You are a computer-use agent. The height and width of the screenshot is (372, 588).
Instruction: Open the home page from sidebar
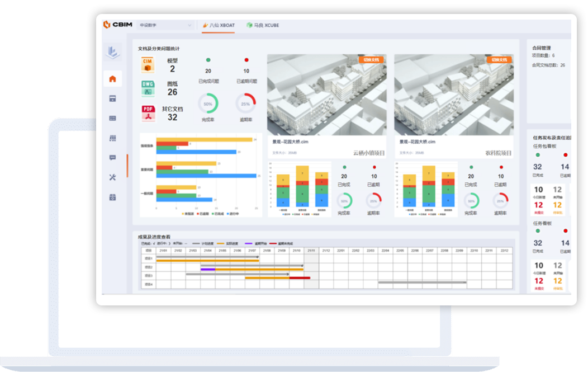[x=112, y=79]
